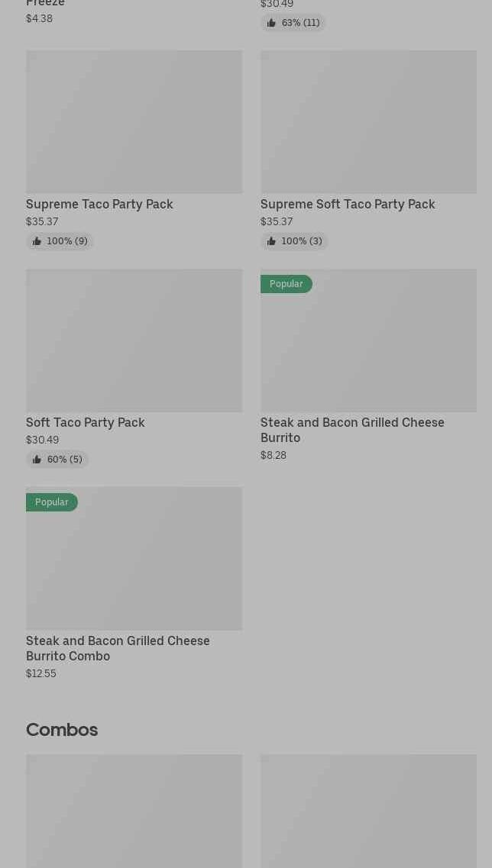Click the 63% (11) rating badge
This screenshot has height=868, width=492.
(x=293, y=23)
